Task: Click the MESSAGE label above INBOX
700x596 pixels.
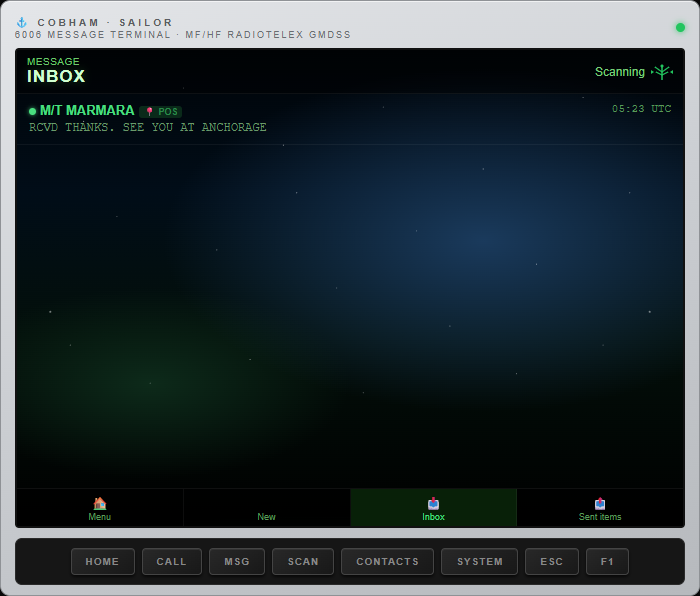Action: click(x=53, y=62)
